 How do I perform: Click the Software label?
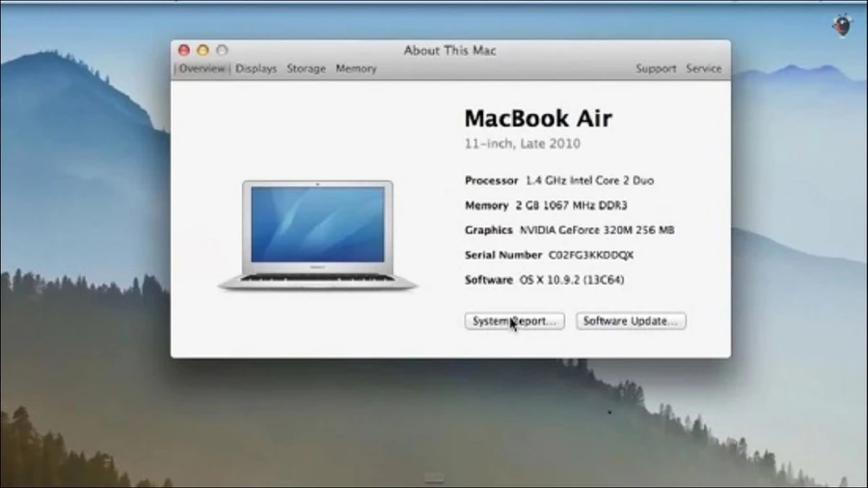489,280
